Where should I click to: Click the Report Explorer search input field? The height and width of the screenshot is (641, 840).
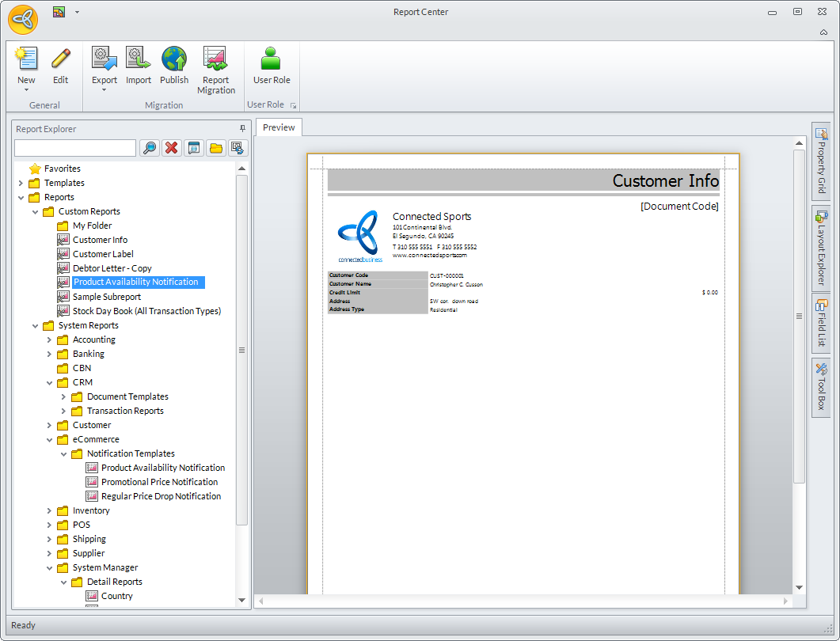(75, 148)
